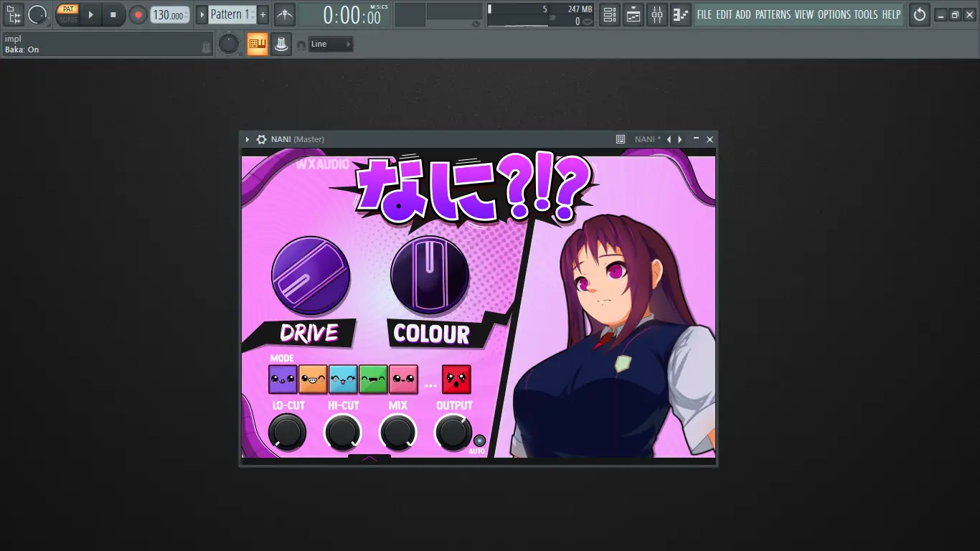Go to next NANI preset with right arrow
This screenshot has height=551, width=980.
click(x=680, y=139)
